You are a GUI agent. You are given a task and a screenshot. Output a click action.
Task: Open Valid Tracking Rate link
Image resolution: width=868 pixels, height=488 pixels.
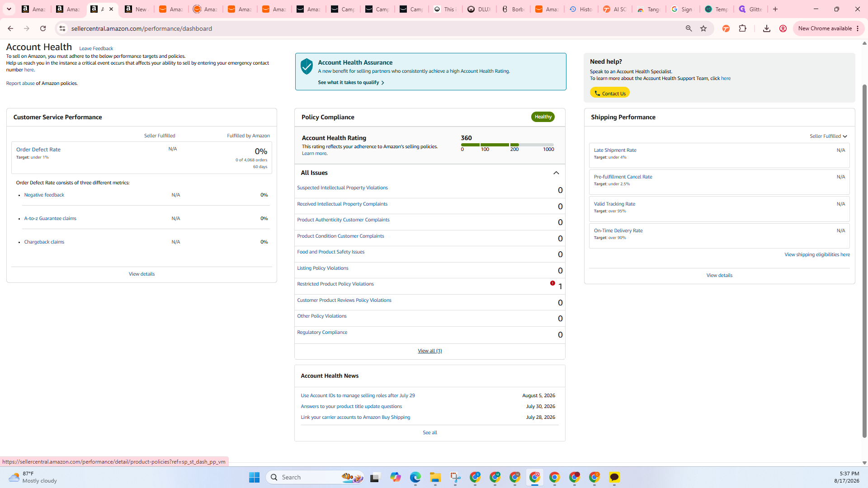pos(614,204)
